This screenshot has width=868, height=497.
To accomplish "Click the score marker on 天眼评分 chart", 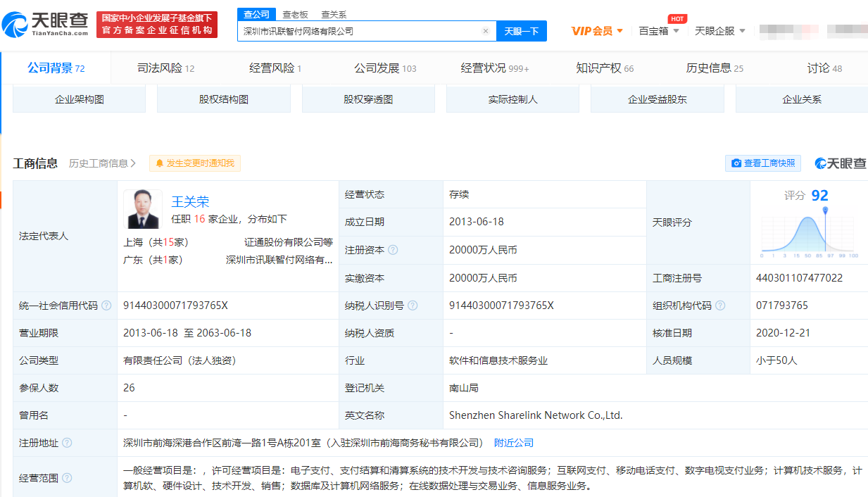I will point(825,210).
